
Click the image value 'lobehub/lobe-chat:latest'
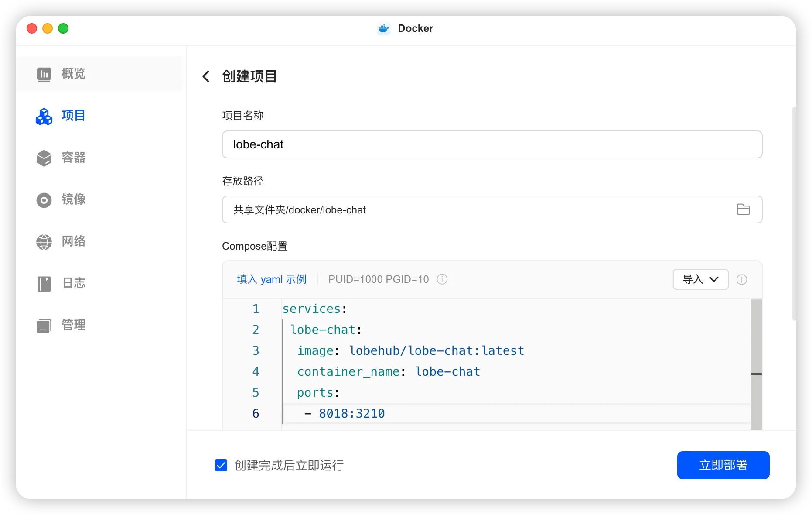click(437, 351)
